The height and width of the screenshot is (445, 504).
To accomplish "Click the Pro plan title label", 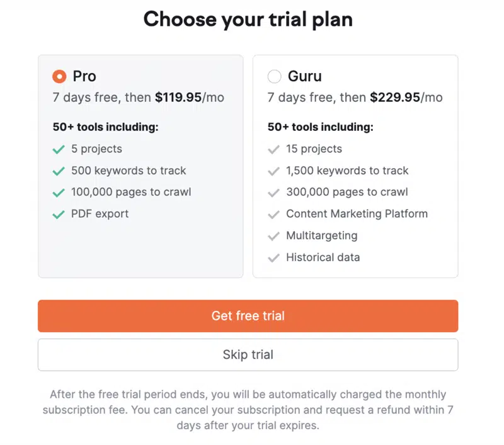I will (84, 76).
